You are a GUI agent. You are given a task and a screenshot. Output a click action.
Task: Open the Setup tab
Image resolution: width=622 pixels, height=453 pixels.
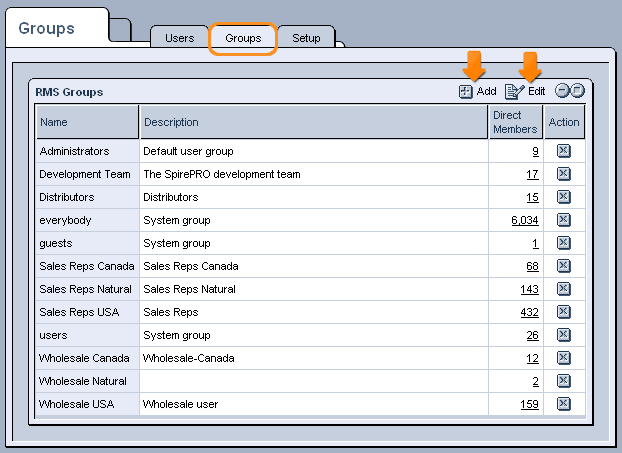[306, 38]
